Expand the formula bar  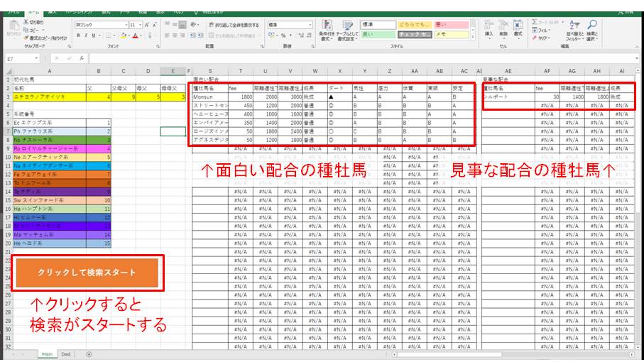point(637,59)
